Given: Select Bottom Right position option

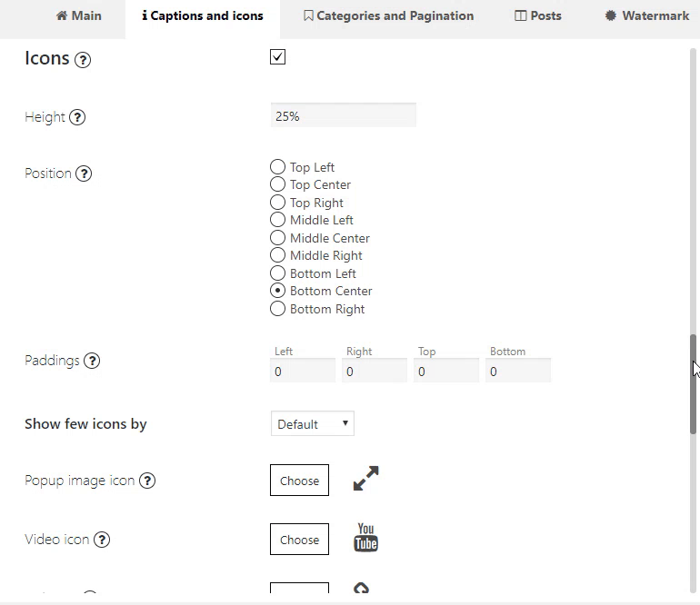Looking at the screenshot, I should [277, 309].
